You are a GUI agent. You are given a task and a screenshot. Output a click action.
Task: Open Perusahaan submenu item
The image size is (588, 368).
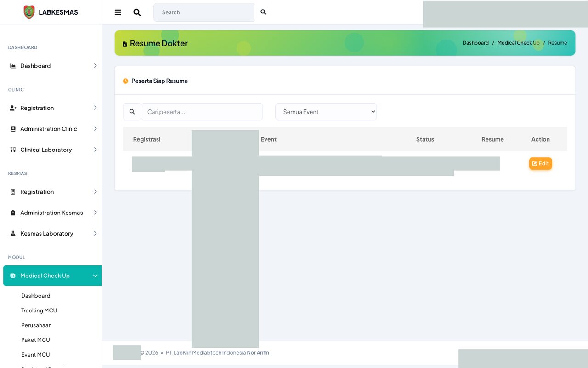click(36, 325)
